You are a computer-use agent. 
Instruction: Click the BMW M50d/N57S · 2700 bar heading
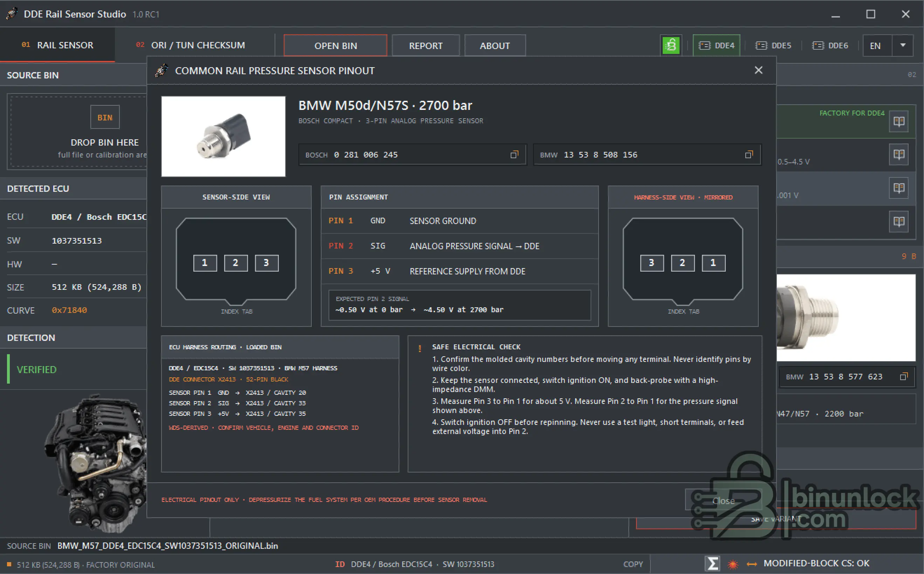pos(385,105)
